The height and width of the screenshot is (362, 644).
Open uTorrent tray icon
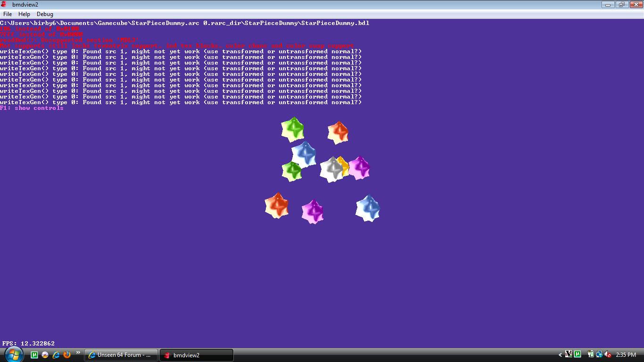pyautogui.click(x=578, y=354)
